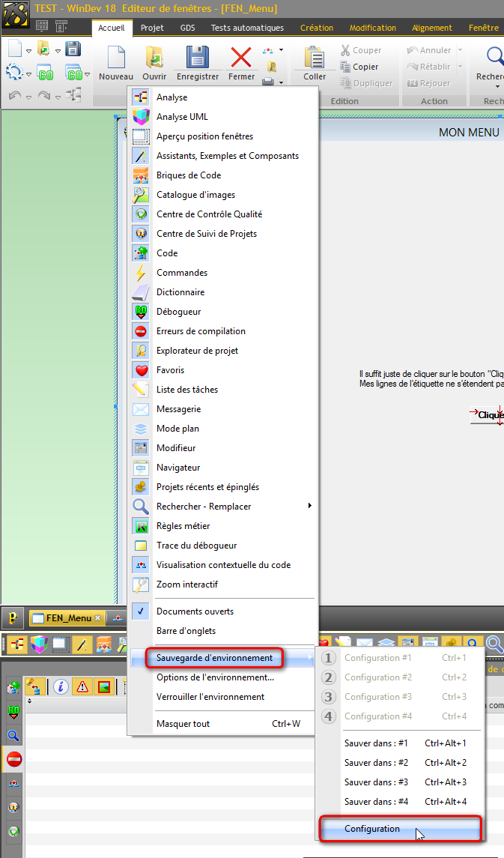Viewport: 504px width, 858px height.
Task: Switch to the Projet ribbon tab
Action: 152,28
